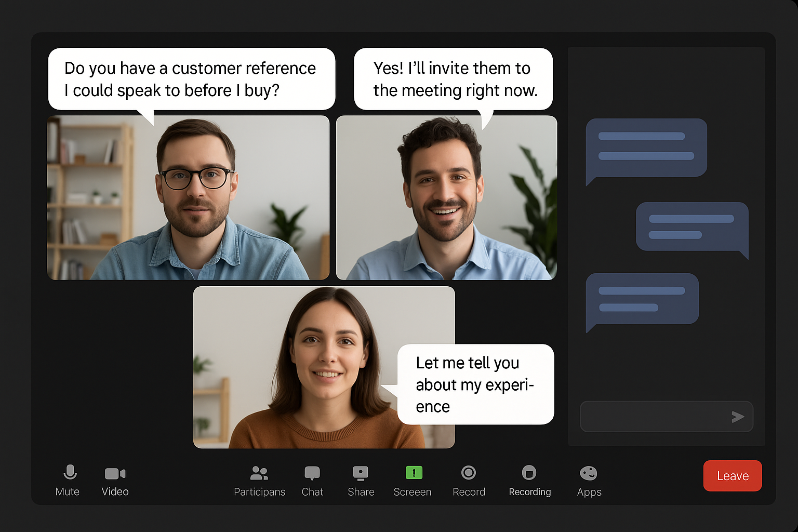Open the Participans panel icon
Viewport: 798px width, 532px height.
259,473
